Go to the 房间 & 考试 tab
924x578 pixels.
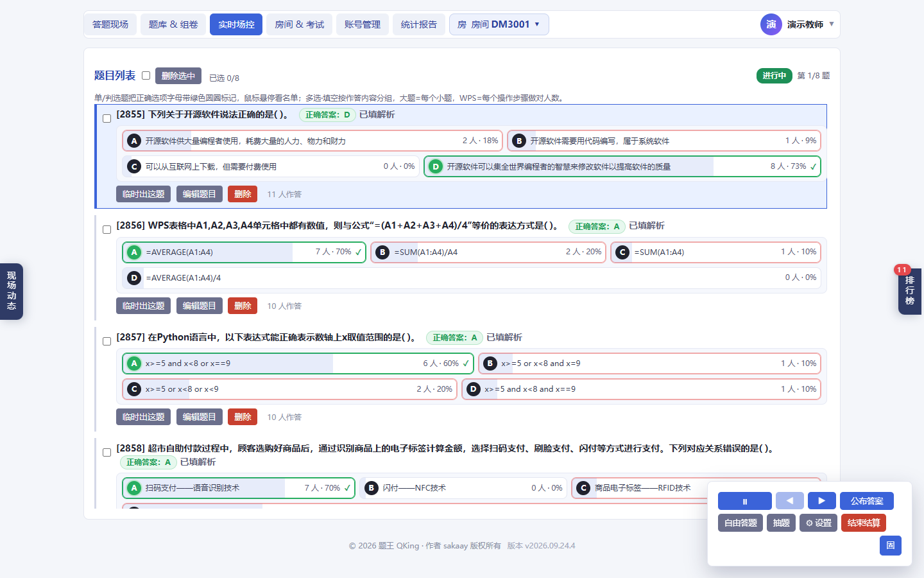tap(299, 24)
